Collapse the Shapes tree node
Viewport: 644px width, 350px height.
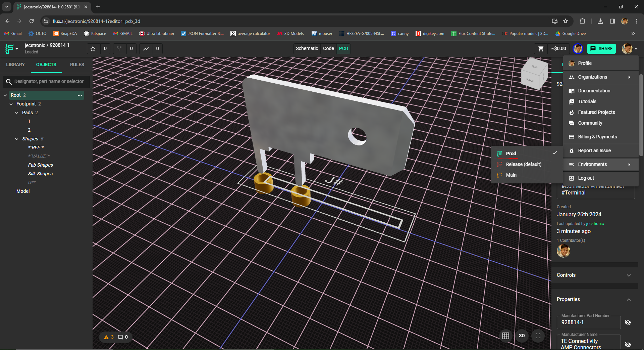tap(17, 139)
